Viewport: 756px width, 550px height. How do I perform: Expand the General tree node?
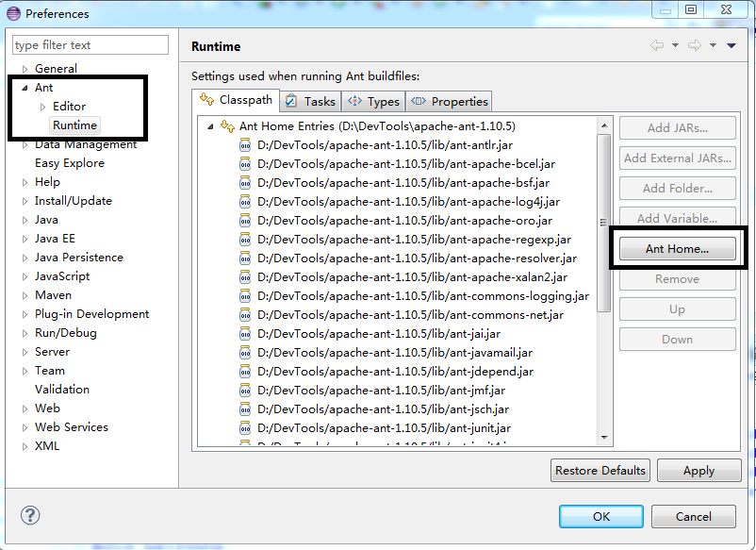click(25, 69)
